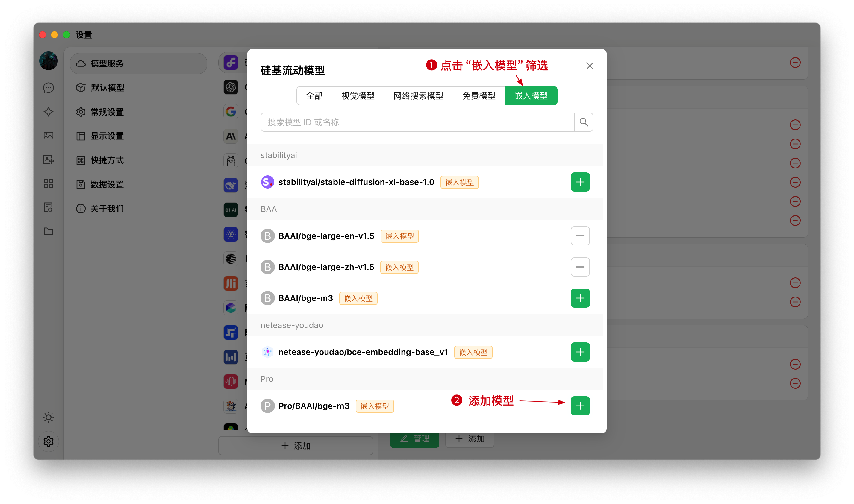Open 默认模型 settings section
Image resolution: width=854 pixels, height=504 pixels.
[x=107, y=88]
